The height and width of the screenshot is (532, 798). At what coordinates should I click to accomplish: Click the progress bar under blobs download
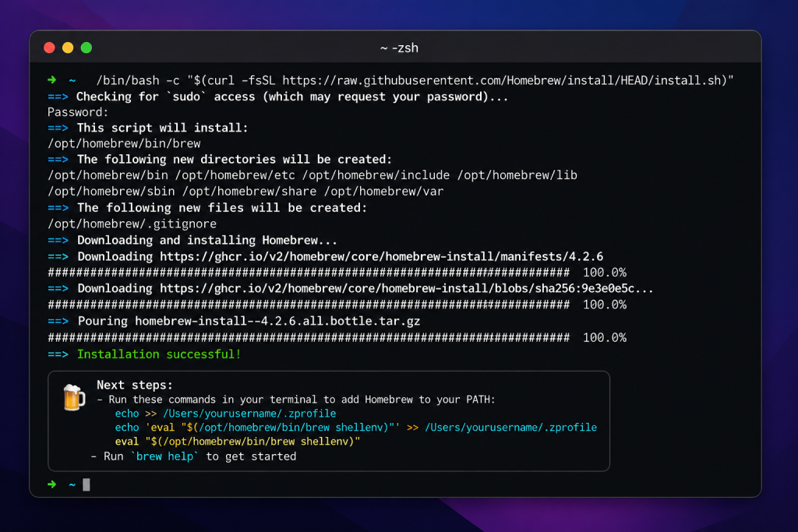tap(309, 305)
